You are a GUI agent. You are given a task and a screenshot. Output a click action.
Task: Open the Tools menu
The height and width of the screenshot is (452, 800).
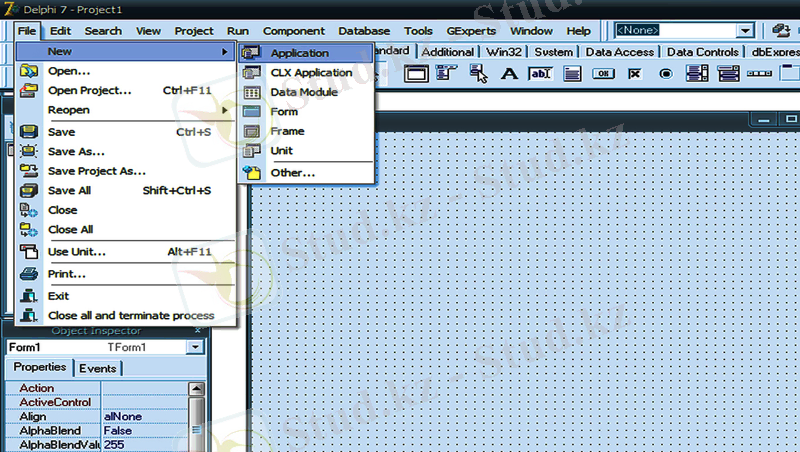[x=418, y=31]
